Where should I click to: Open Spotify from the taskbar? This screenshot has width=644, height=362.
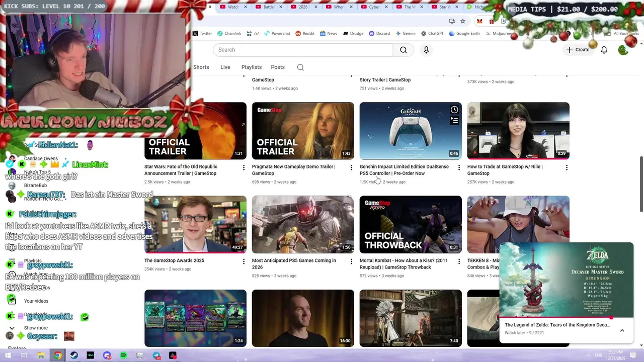(x=123, y=355)
